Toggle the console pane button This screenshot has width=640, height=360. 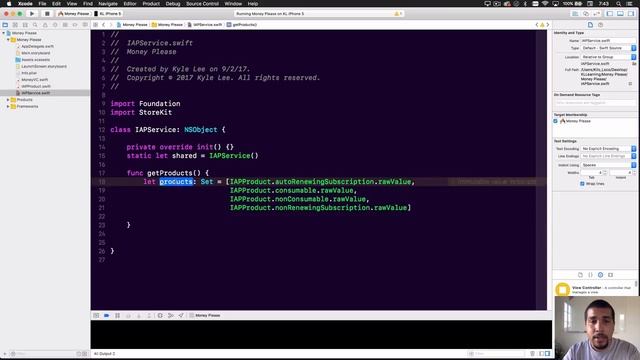tap(548, 353)
